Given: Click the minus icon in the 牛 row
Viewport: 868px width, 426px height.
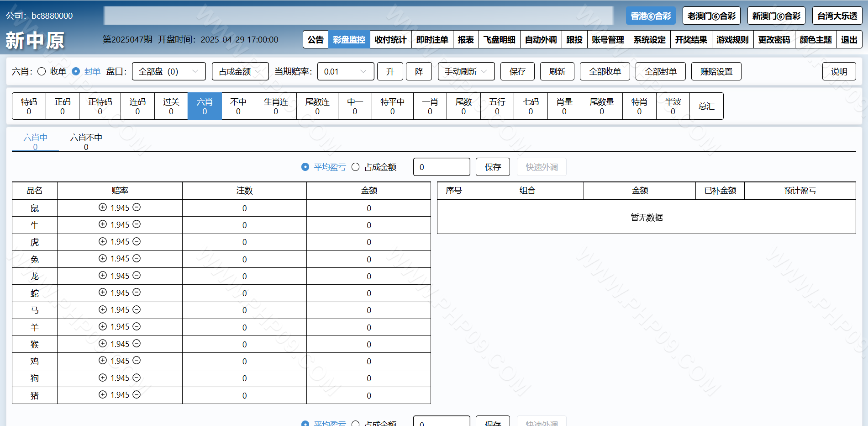Looking at the screenshot, I should tap(137, 224).
